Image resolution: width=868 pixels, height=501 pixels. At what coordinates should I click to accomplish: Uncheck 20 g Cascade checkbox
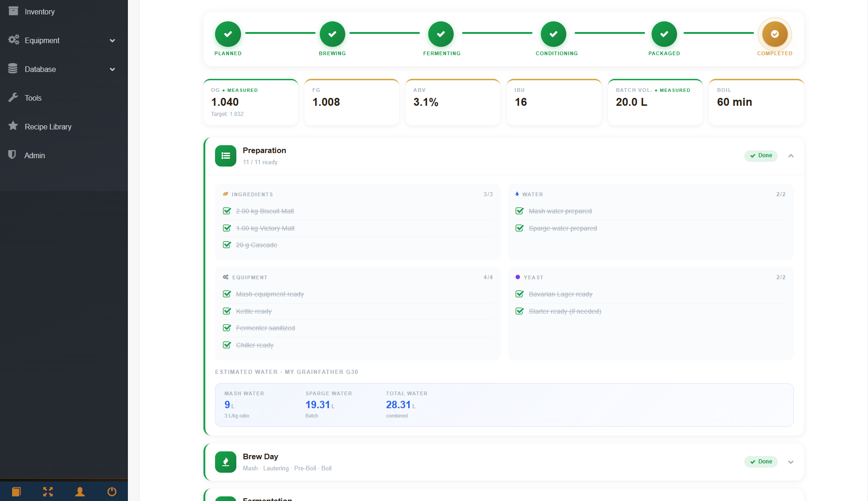pyautogui.click(x=227, y=245)
